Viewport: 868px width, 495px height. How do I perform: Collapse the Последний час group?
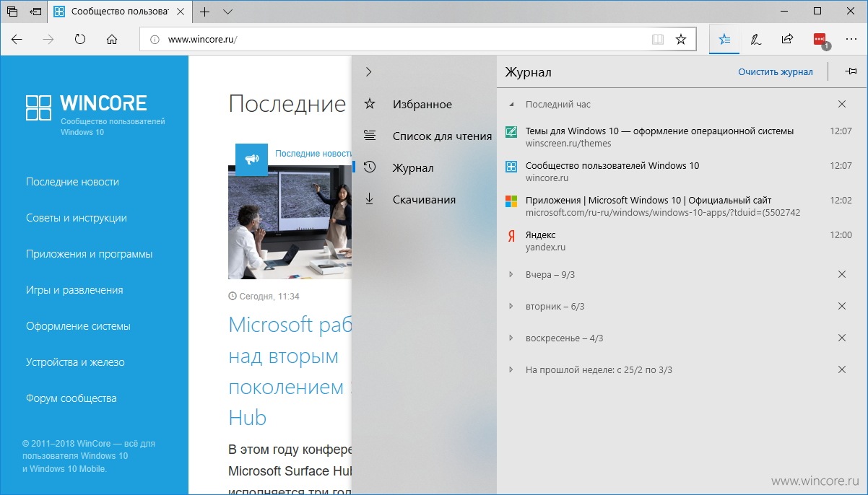click(x=511, y=105)
